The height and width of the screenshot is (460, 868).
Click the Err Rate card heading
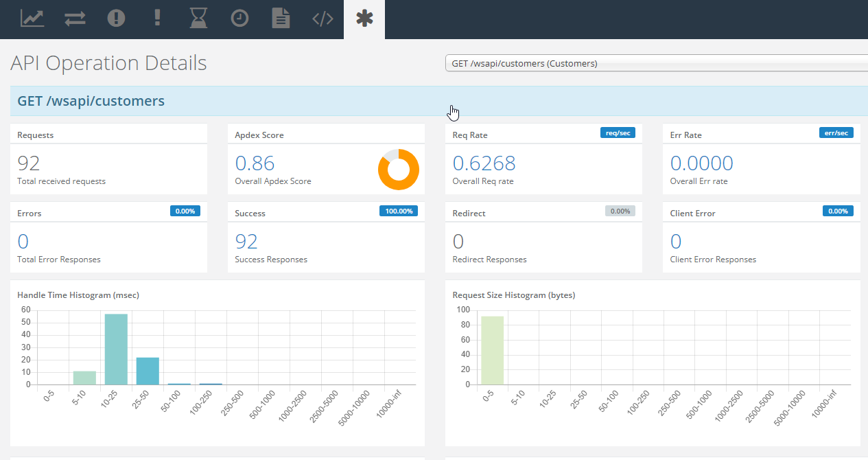(686, 135)
